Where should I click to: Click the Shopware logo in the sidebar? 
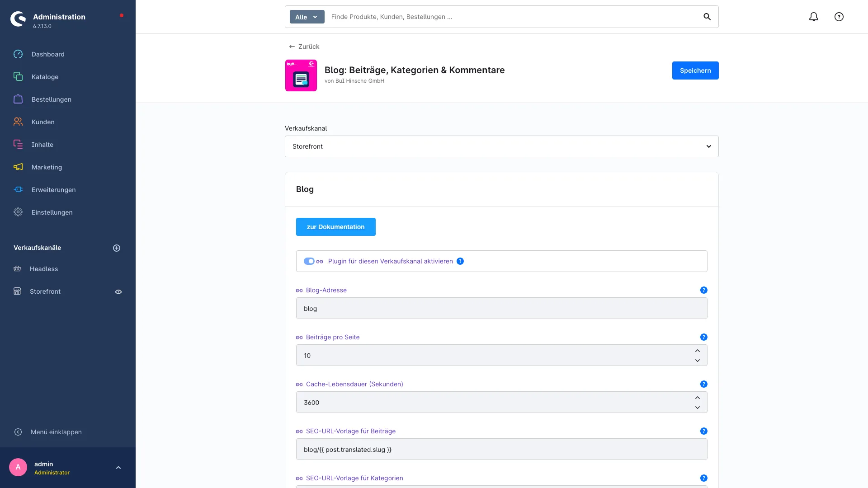point(18,19)
